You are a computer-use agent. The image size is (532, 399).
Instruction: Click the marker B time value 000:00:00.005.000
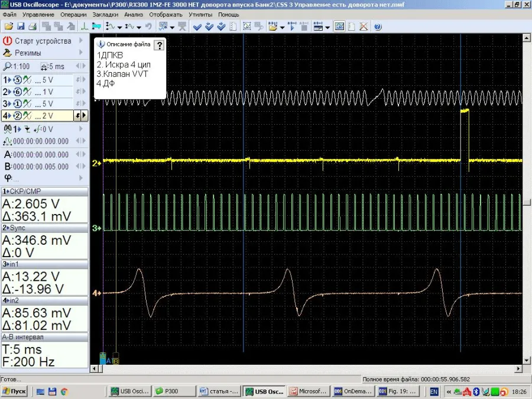pyautogui.click(x=40, y=167)
